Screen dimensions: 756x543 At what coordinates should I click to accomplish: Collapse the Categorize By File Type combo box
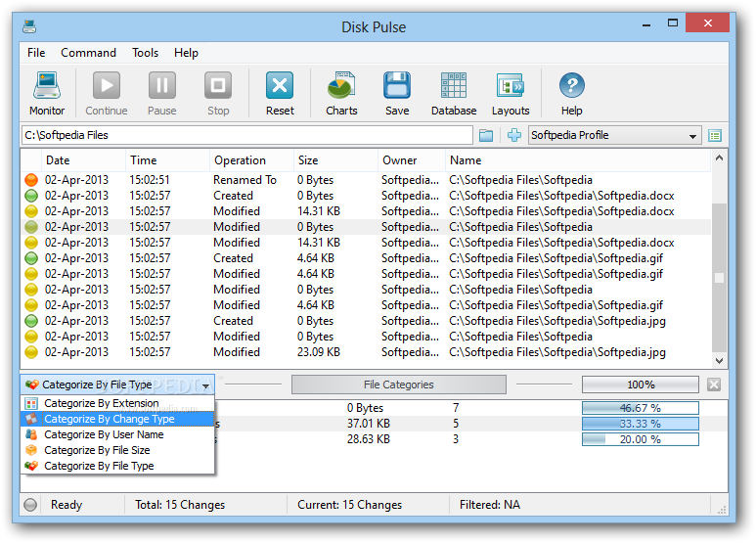[x=206, y=385]
